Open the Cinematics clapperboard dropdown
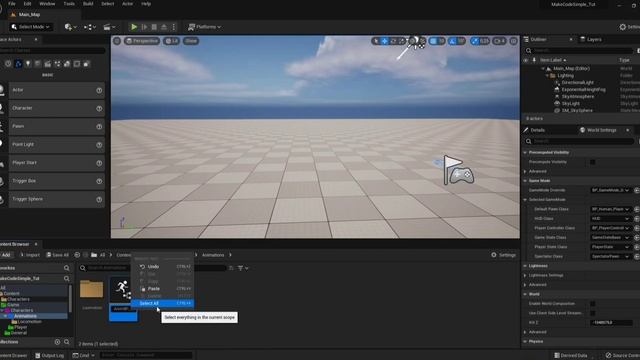 (x=109, y=27)
